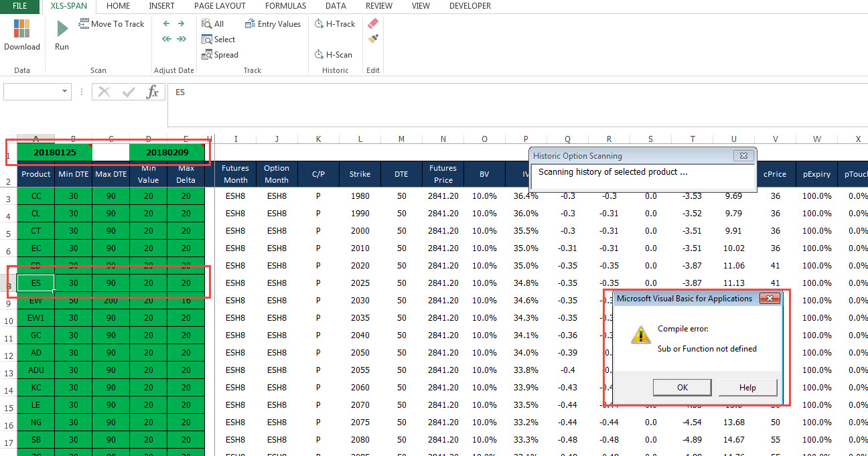The width and height of the screenshot is (868, 456).
Task: Click the insert function fx button
Action: point(153,92)
